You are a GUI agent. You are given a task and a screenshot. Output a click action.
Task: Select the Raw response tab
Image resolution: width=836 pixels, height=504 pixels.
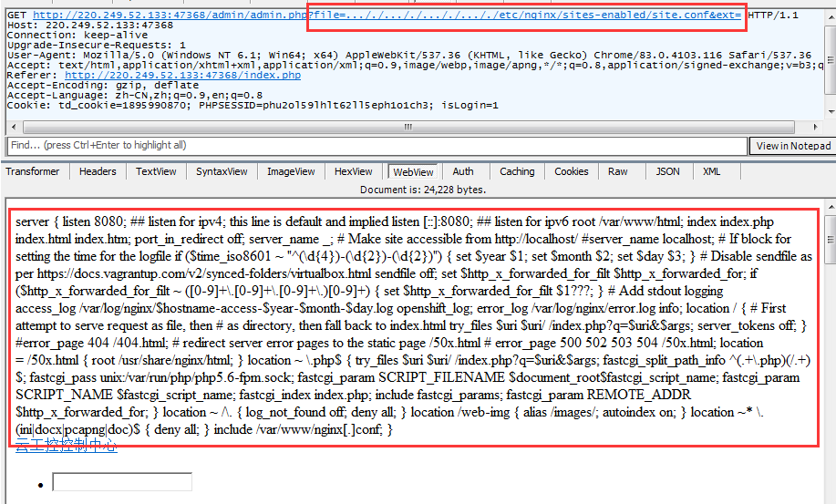tap(618, 171)
